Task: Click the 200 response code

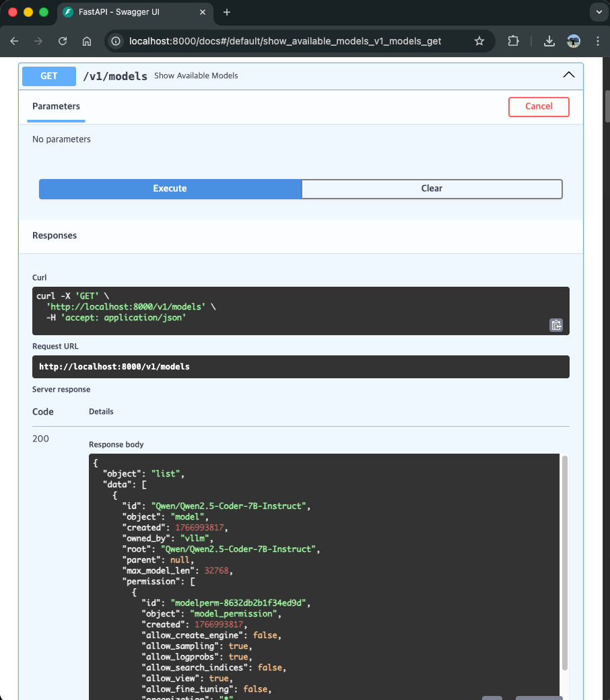Action: coord(40,438)
